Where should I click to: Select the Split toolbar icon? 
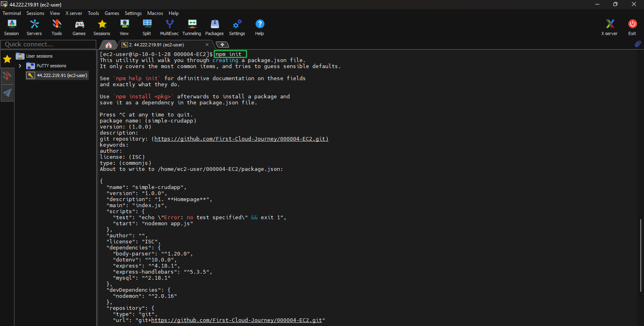[147, 27]
